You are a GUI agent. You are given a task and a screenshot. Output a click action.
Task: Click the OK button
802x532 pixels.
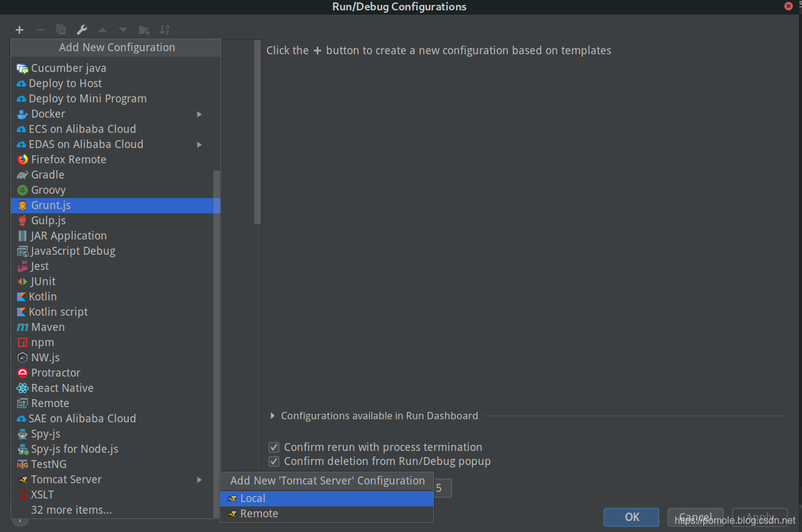631,517
